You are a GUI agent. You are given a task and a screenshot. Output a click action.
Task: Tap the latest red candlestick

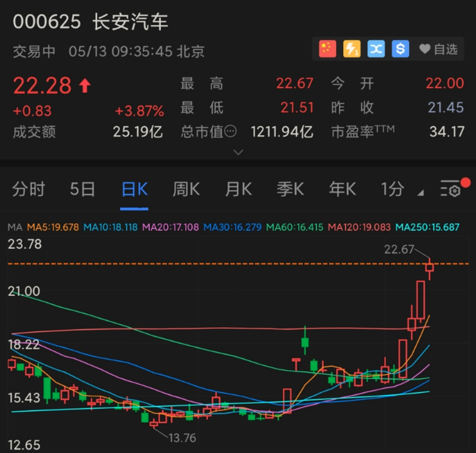[430, 268]
